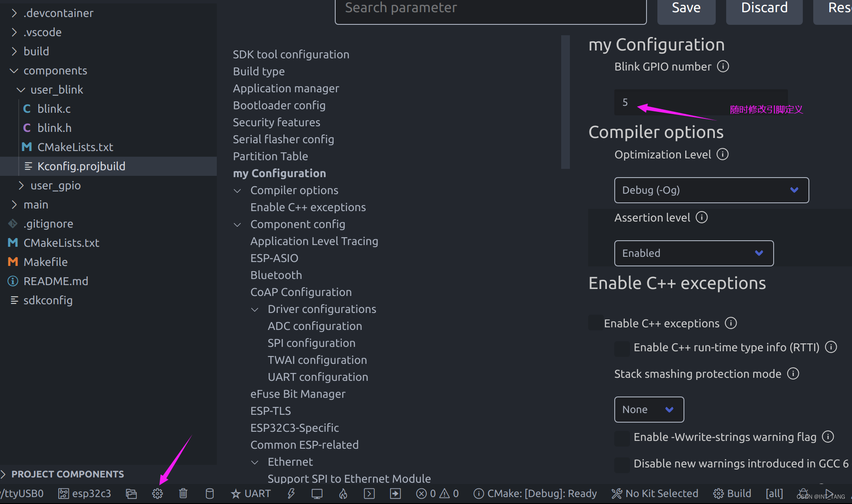Select my Configuration menu entry
The image size is (852, 504).
tap(280, 173)
